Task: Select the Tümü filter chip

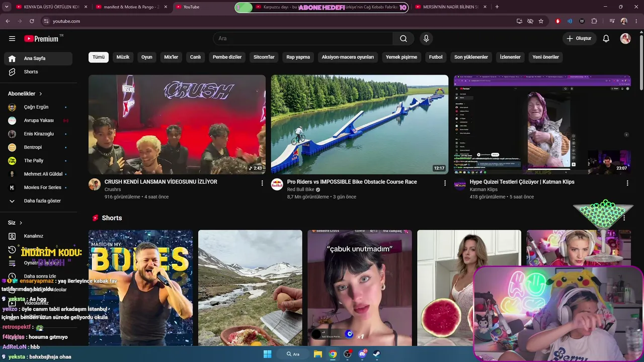Action: 99,57
